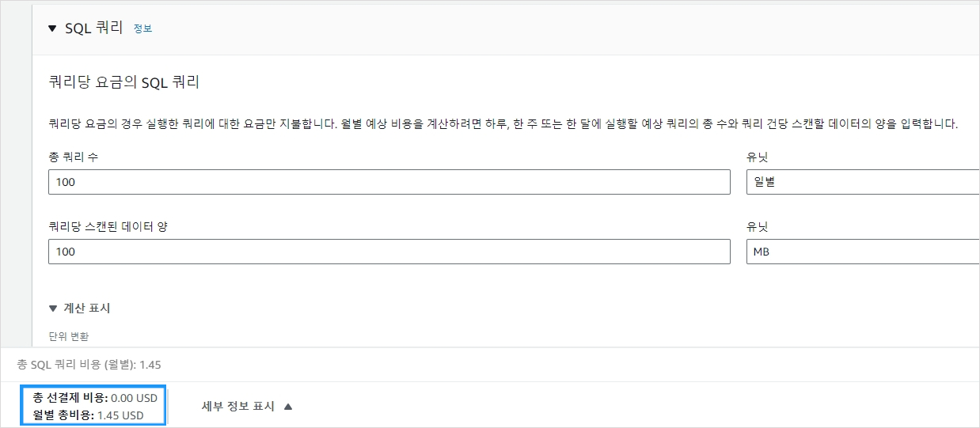The width and height of the screenshot is (980, 428).
Task: Collapse the SQL 쿼리 section triangle
Action: pyautogui.click(x=52, y=28)
